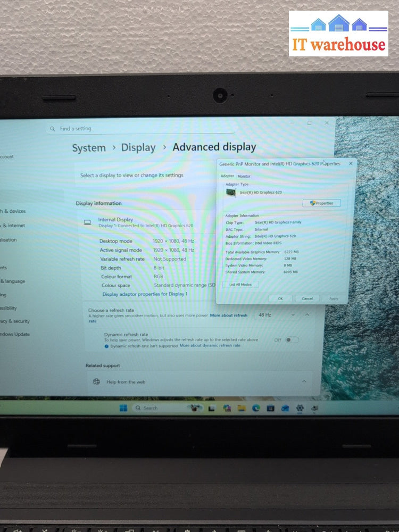
Task: Open Network & internet in the sidebar
Action: click(x=13, y=225)
